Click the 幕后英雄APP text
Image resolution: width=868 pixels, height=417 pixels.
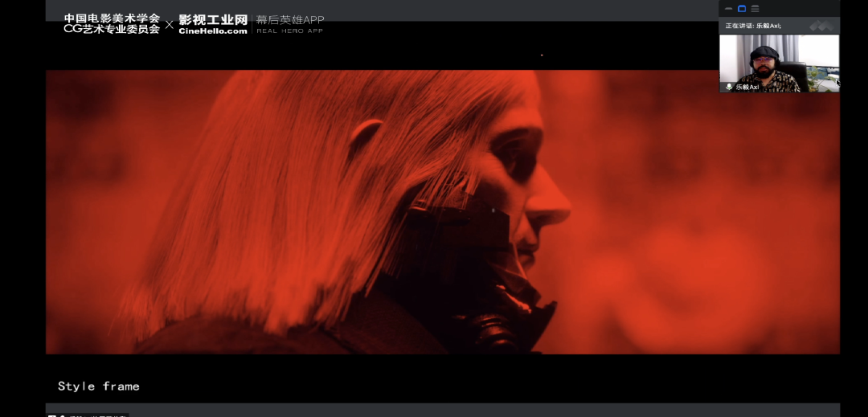tap(290, 19)
